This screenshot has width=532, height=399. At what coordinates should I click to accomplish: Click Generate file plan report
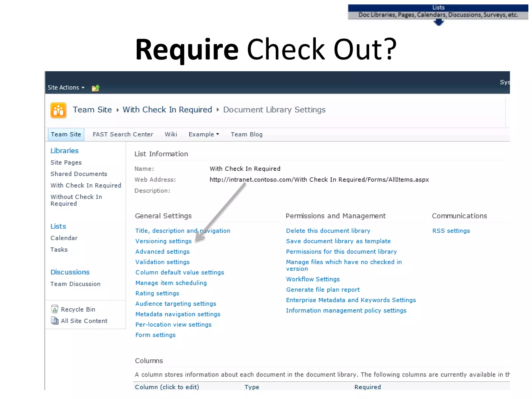(x=323, y=290)
